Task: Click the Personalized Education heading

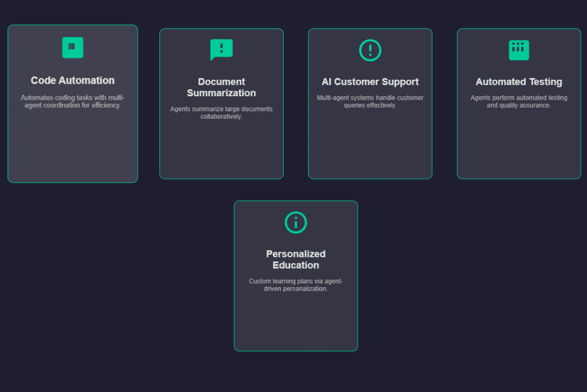Action: [295, 260]
